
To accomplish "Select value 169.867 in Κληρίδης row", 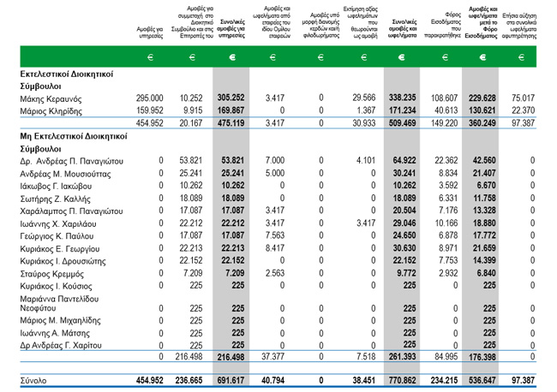I will 231,110.
